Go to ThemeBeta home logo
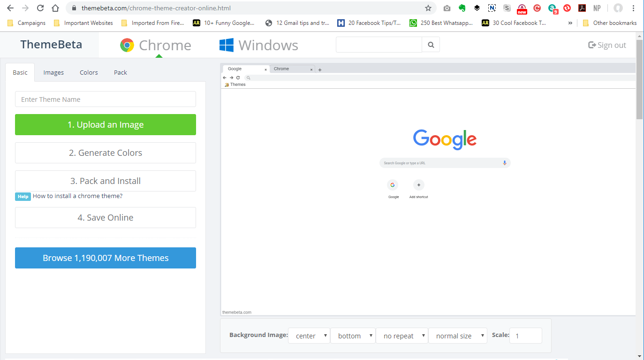The height and width of the screenshot is (360, 644). (x=51, y=45)
